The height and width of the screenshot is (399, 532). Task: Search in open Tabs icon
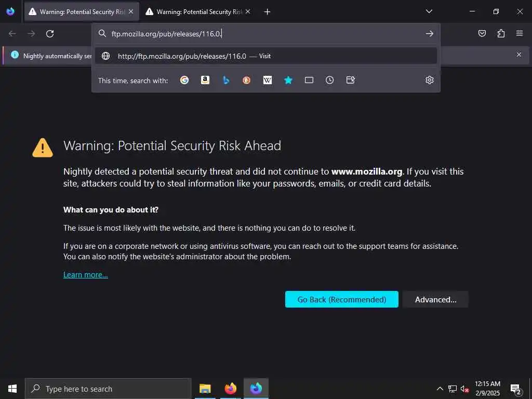pos(309,80)
